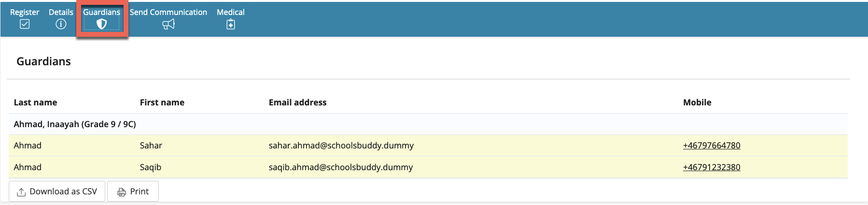This screenshot has width=868, height=205.
Task: Click the Email address column header
Action: tap(297, 102)
